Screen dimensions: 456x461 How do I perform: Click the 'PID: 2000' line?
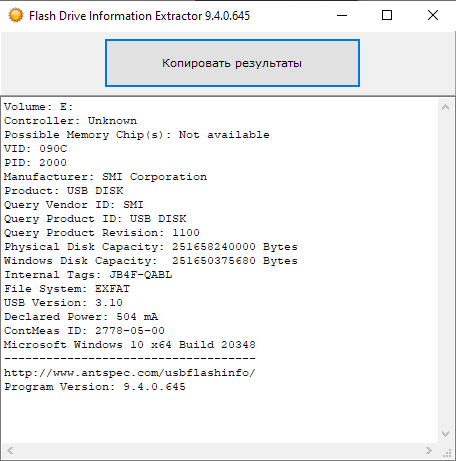click(x=35, y=163)
